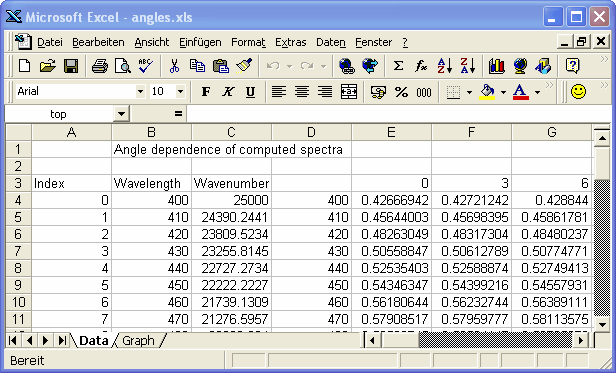Apply AutoSum sigma icon

pos(398,66)
